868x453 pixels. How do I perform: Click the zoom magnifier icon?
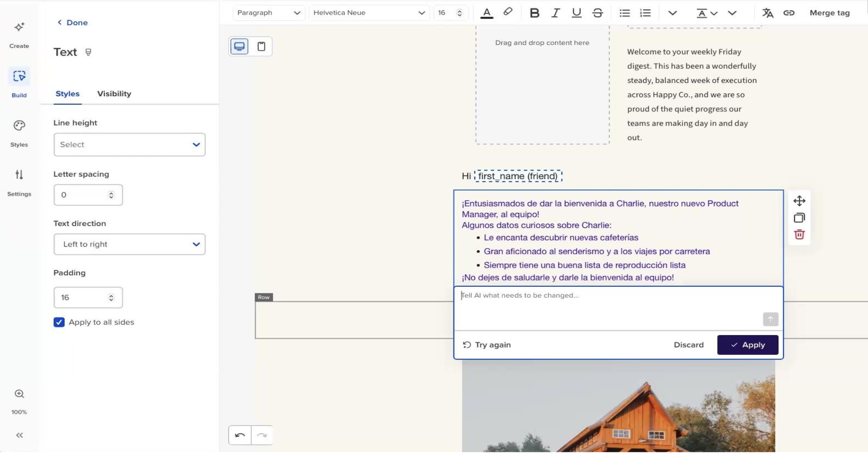coord(19,394)
